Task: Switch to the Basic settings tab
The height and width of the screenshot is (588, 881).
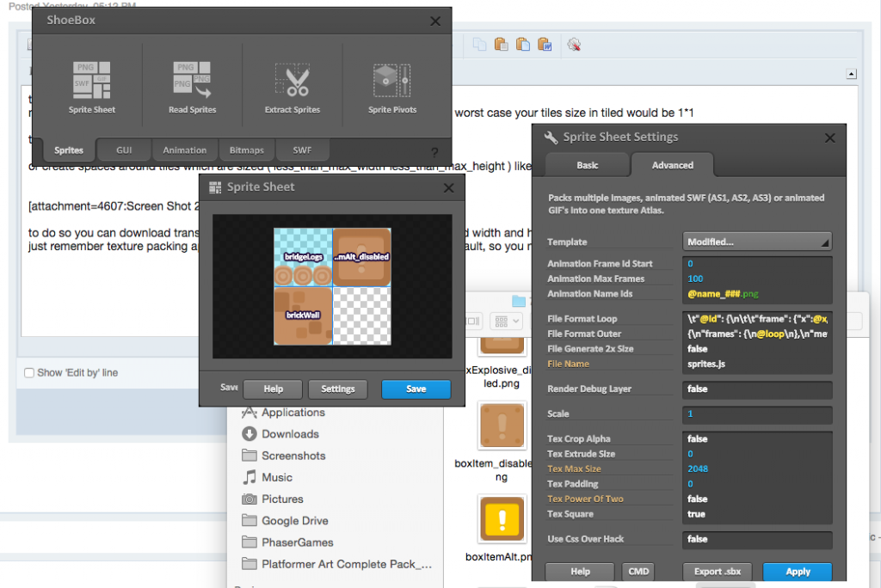Action: point(587,165)
